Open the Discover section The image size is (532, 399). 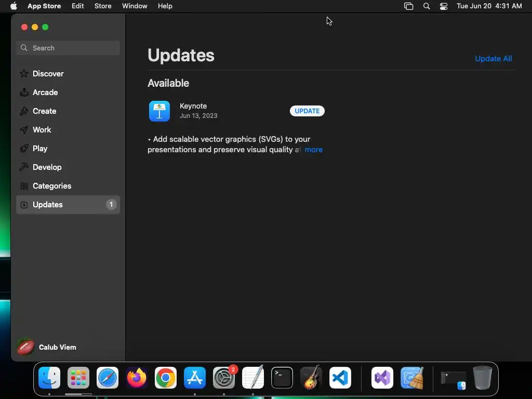[68, 74]
